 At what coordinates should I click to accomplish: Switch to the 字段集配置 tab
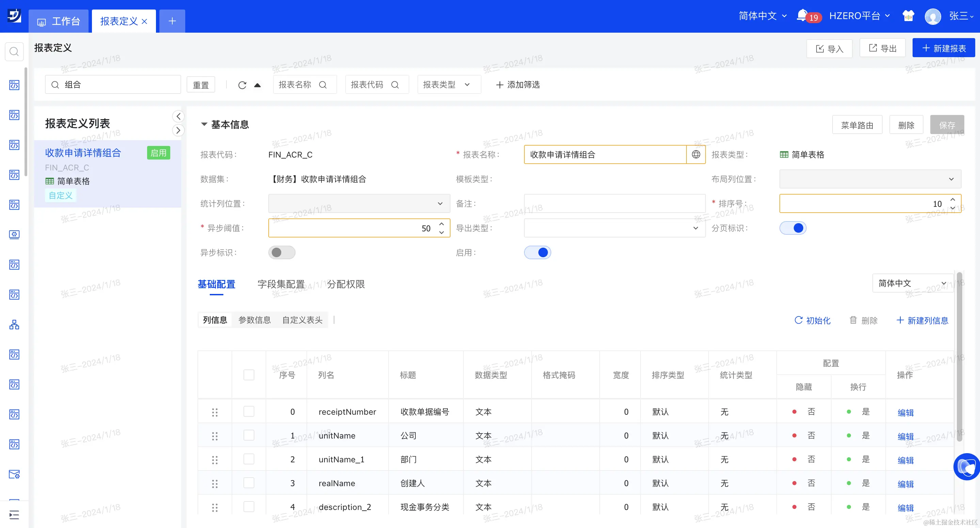click(281, 284)
